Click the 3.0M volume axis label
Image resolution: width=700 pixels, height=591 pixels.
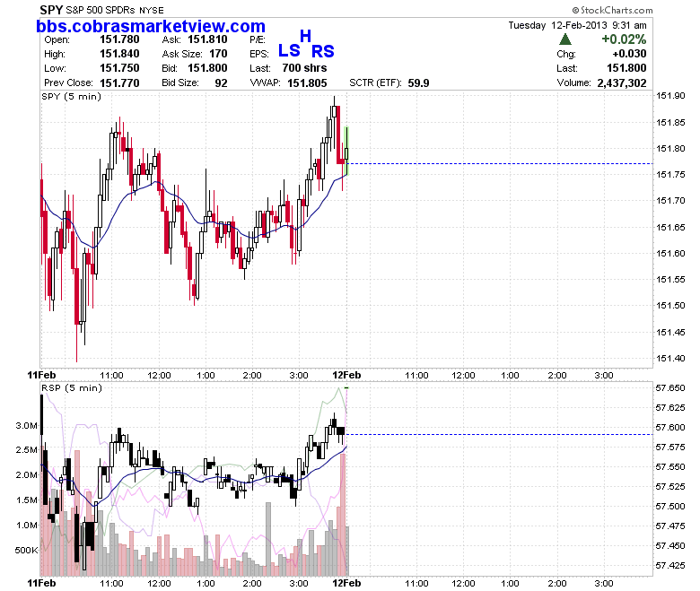click(x=27, y=425)
